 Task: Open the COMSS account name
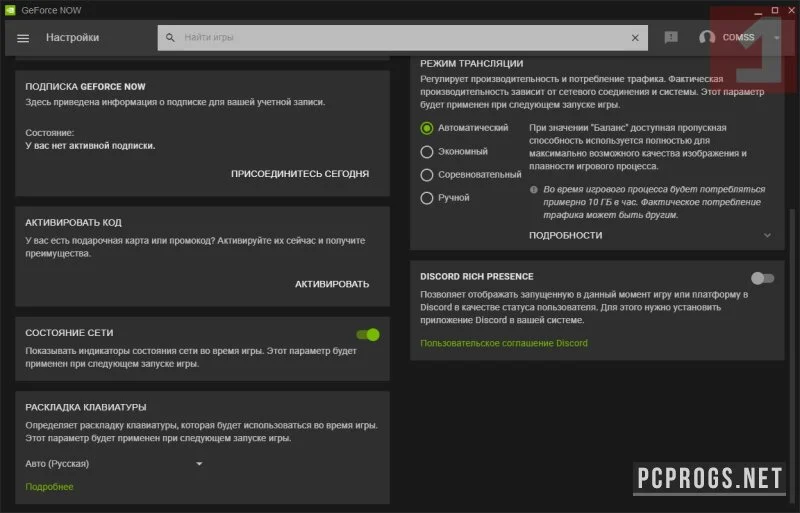[738, 37]
